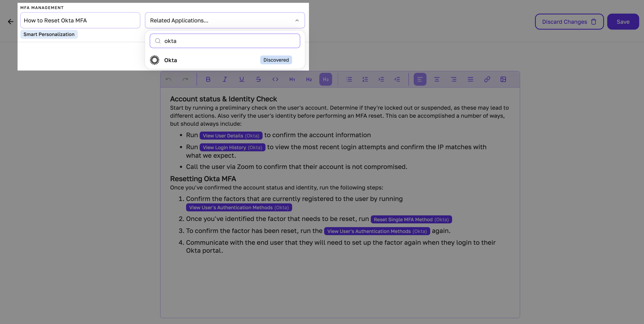The width and height of the screenshot is (644, 324).
Task: Click the Save button
Action: click(x=623, y=21)
